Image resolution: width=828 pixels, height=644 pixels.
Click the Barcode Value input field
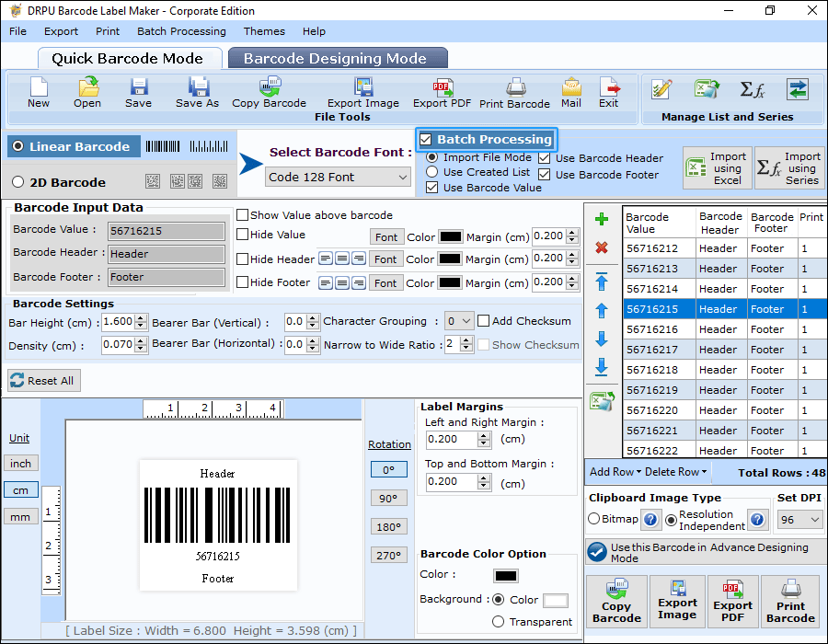pos(167,231)
